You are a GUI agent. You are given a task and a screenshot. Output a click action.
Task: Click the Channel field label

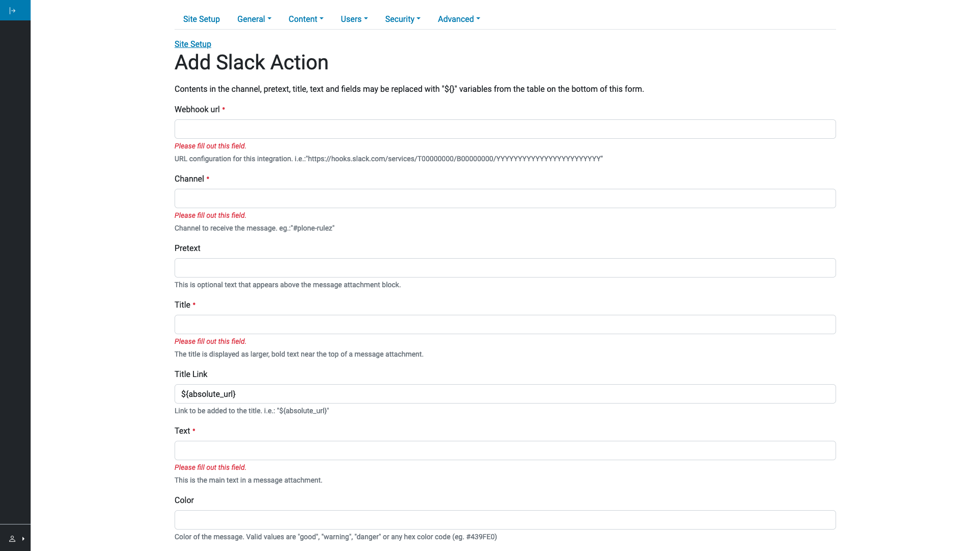point(189,179)
